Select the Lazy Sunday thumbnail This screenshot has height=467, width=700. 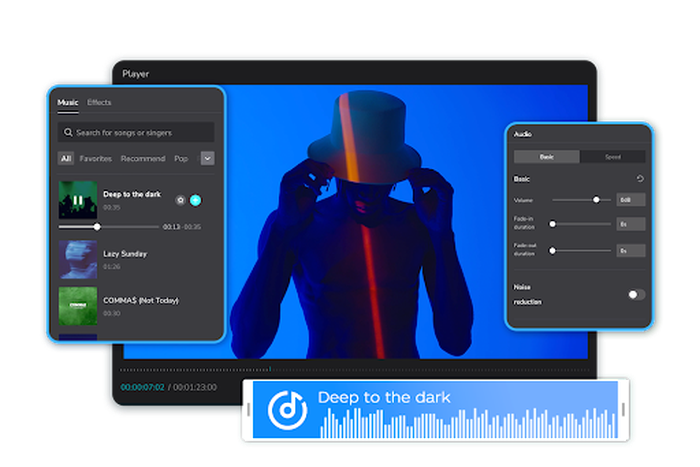tap(78, 260)
